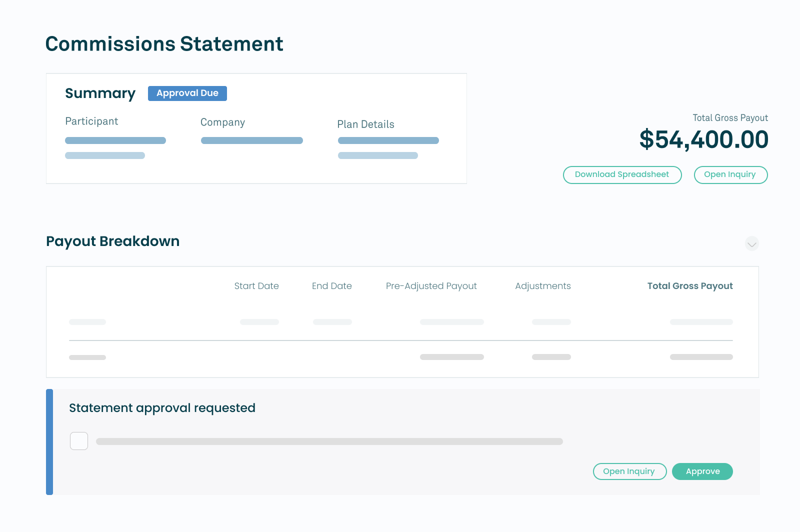
Task: Select the Start Date column header
Action: [x=256, y=286]
